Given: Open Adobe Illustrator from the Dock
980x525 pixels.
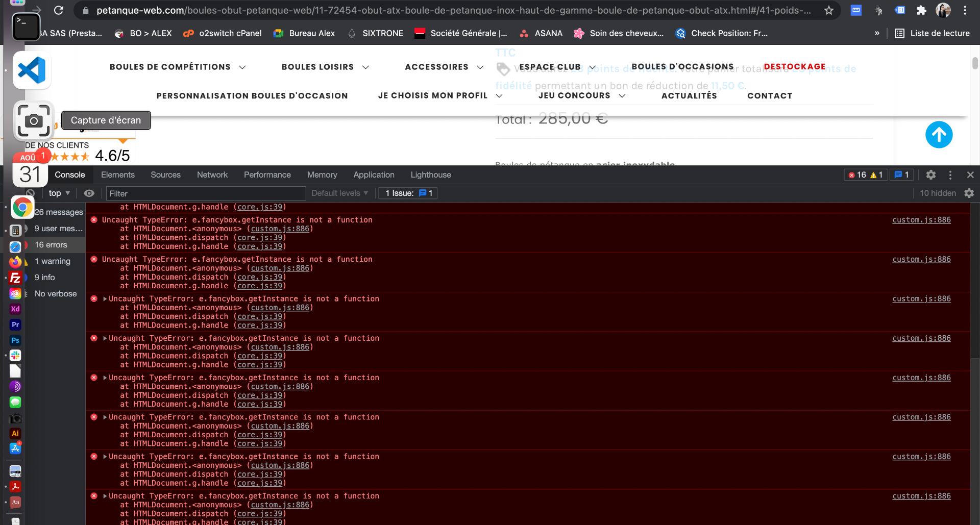Looking at the screenshot, I should (x=15, y=433).
